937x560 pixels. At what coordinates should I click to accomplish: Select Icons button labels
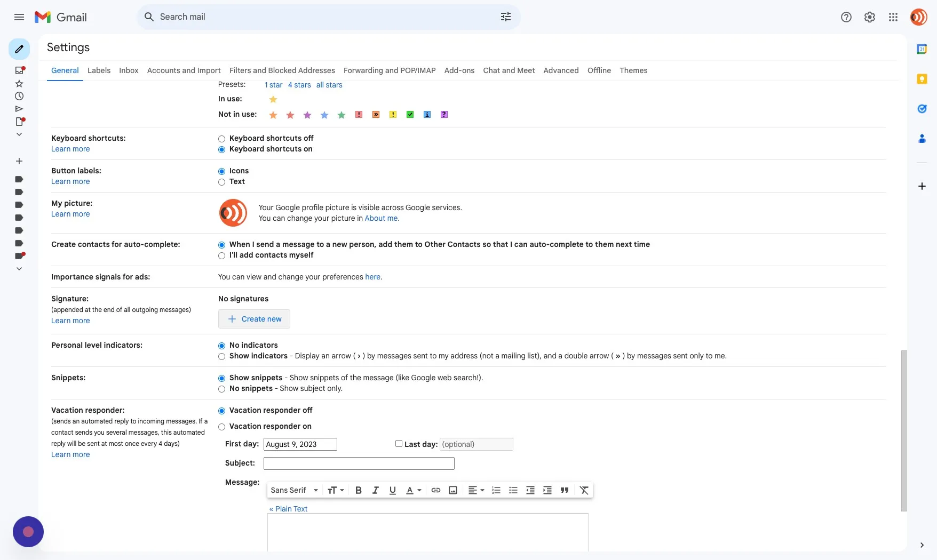[x=221, y=171]
